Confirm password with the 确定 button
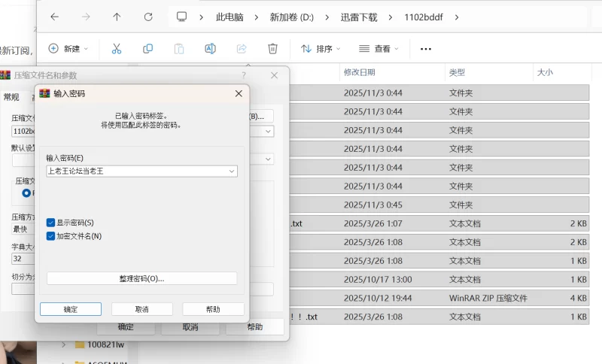Viewport: 602px width, 364px height. pyautogui.click(x=71, y=309)
